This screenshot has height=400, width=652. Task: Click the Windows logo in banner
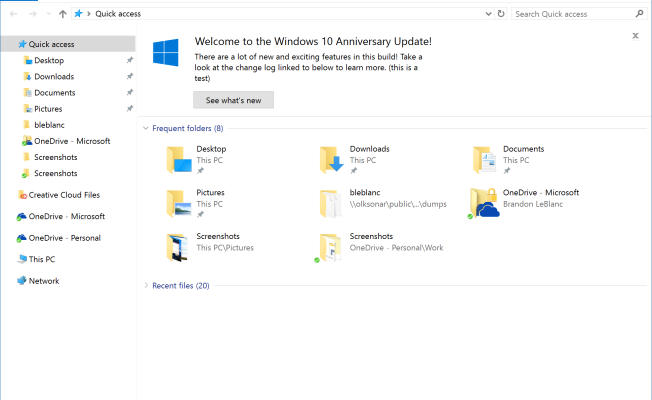coord(165,52)
